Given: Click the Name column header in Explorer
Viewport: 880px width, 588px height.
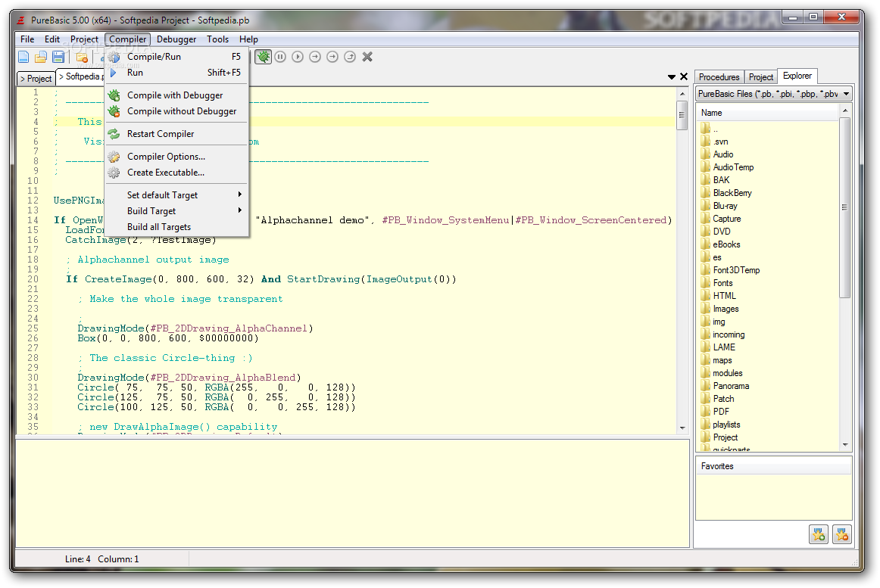Looking at the screenshot, I should click(768, 113).
